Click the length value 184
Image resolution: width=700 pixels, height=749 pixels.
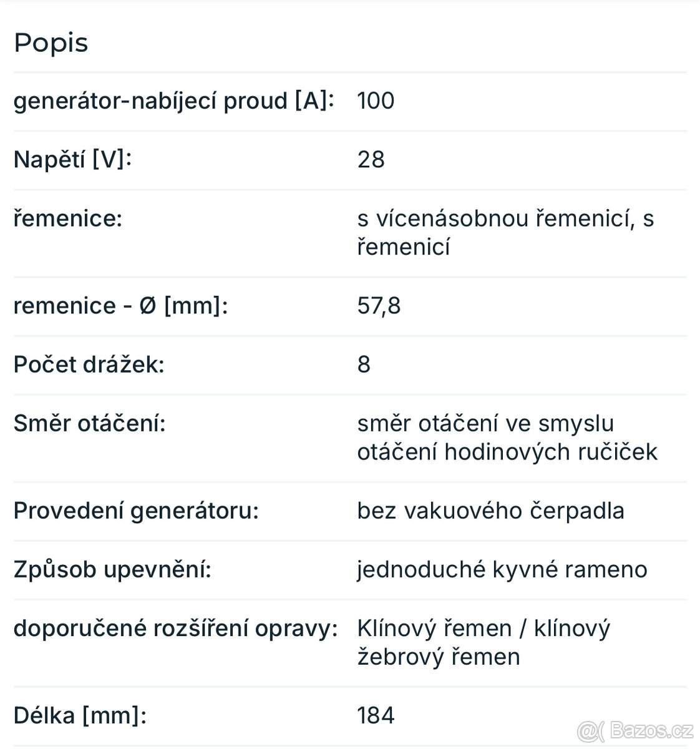(x=376, y=715)
